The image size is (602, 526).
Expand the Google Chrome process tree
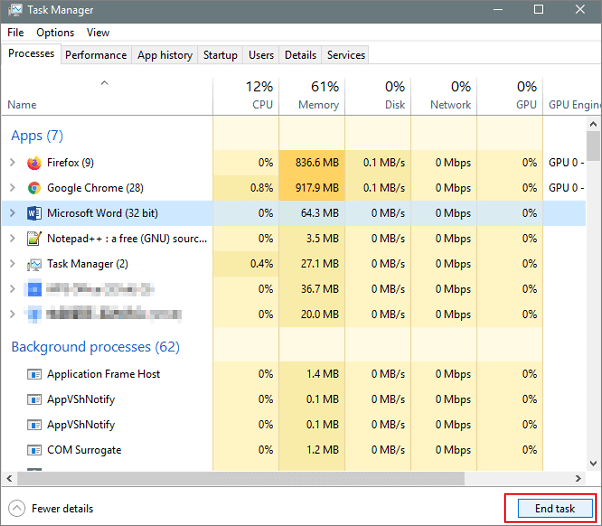click(12, 188)
